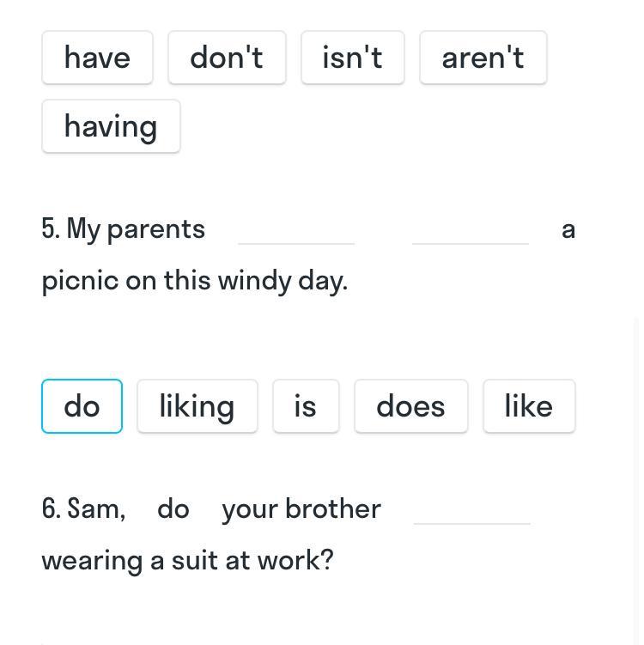Click the "wearing a suit at work?" text
This screenshot has height=645, width=644.
[187, 560]
